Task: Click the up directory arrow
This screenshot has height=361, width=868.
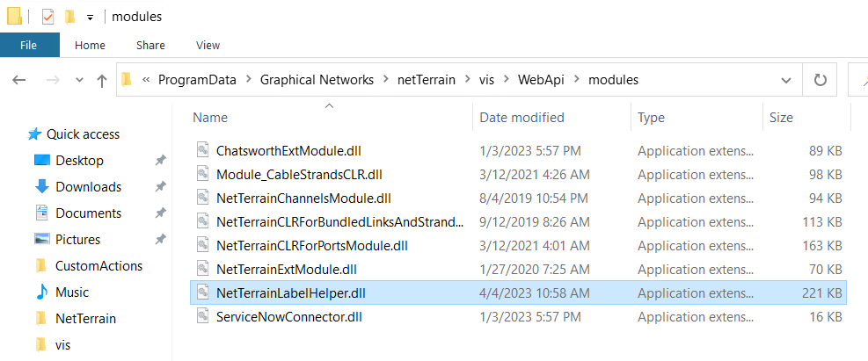Action: (102, 80)
